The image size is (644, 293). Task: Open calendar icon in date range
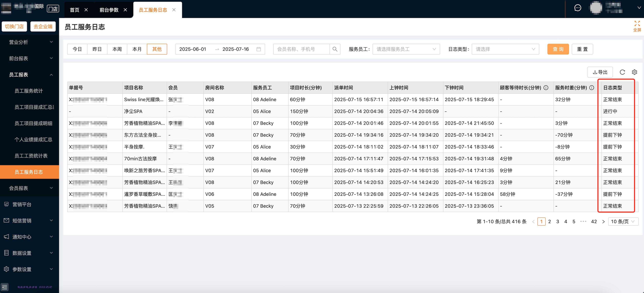258,49
